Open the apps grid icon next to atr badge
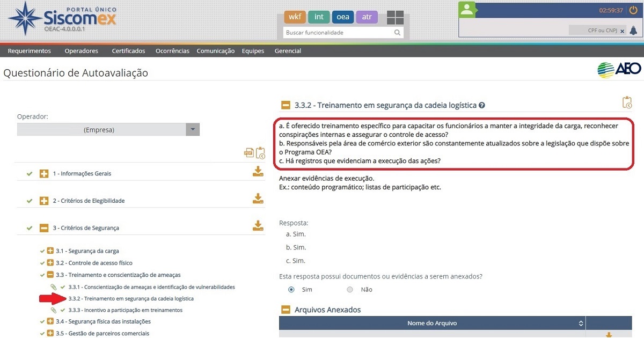This screenshot has height=338, width=644. coord(396,17)
